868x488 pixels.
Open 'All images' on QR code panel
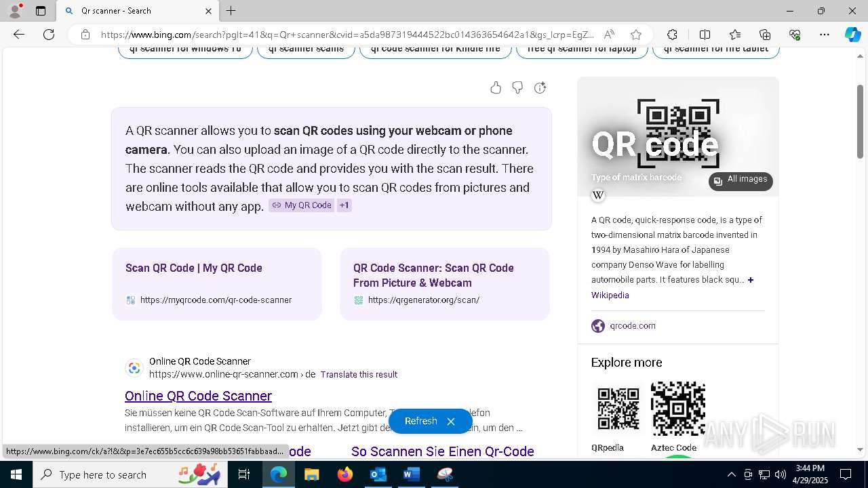coord(741,180)
